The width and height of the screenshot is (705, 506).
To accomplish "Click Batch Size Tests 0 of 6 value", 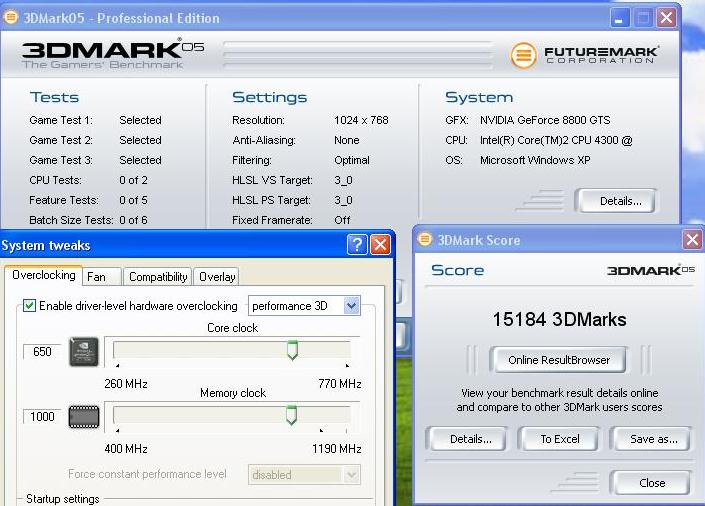I will 133,220.
